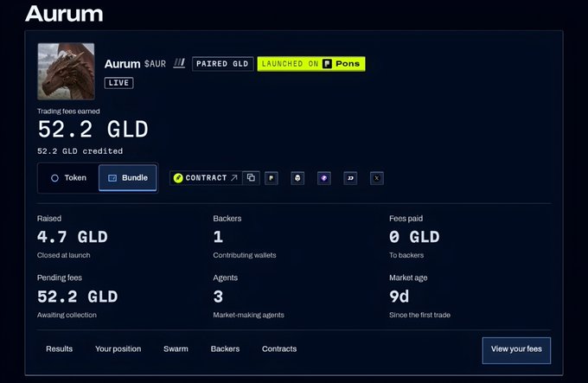Switch to the Swarm tab
Image resolution: width=588 pixels, height=383 pixels.
click(176, 349)
